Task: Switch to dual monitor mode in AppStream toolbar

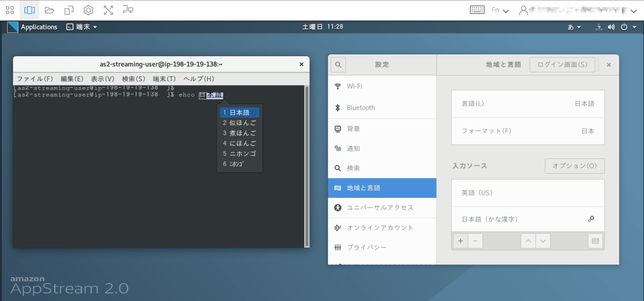Action: pyautogui.click(x=128, y=10)
